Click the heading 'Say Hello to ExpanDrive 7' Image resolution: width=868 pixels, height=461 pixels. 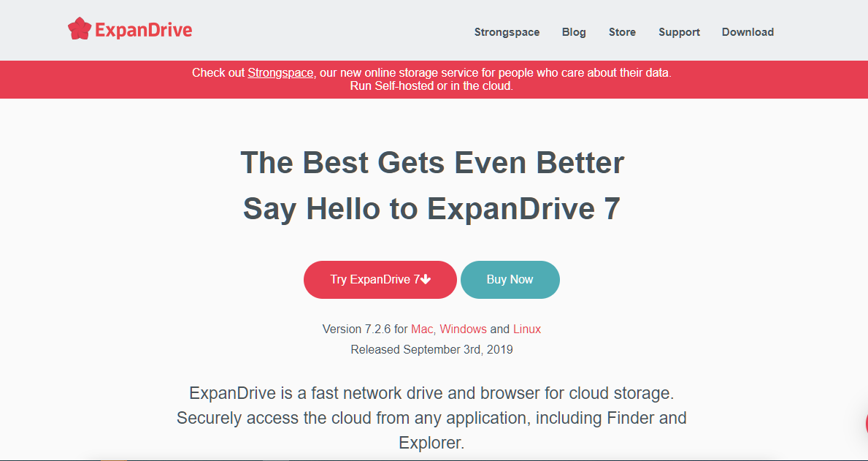431,209
